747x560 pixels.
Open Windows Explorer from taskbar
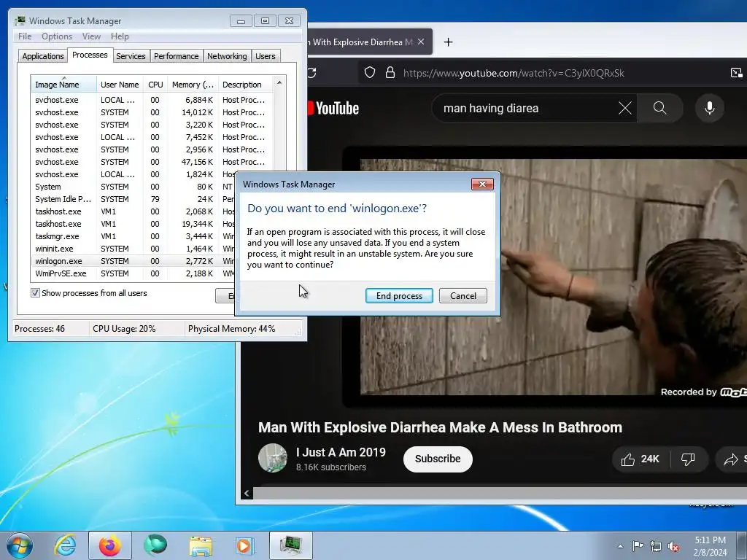(201, 545)
